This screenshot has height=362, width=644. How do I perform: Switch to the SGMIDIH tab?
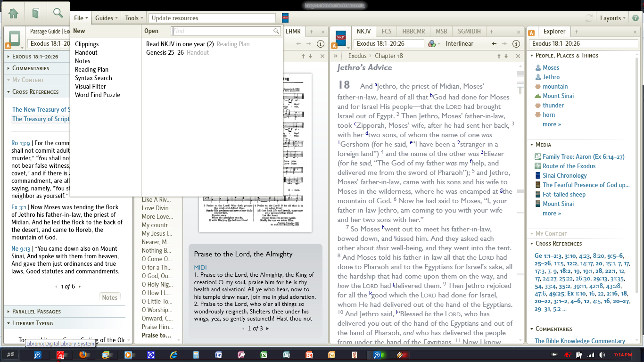(x=470, y=32)
